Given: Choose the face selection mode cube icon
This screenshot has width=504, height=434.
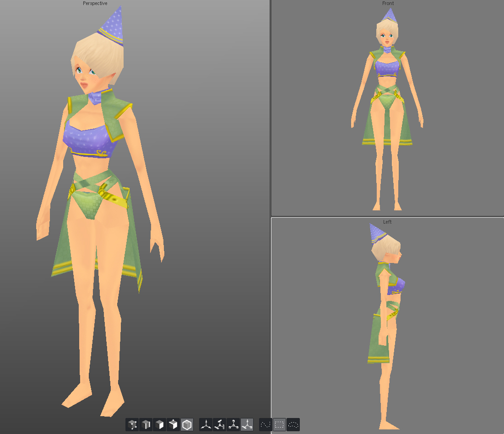Looking at the screenshot, I should pos(160,425).
